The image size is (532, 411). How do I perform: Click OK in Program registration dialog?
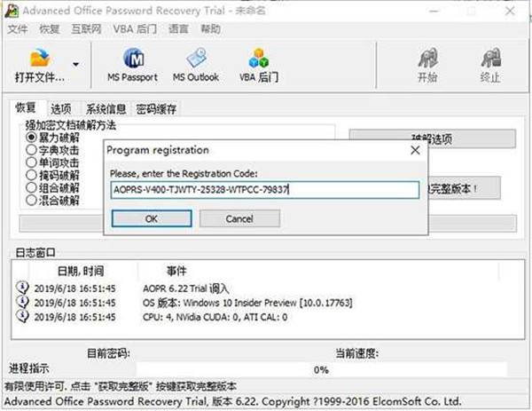point(152,218)
